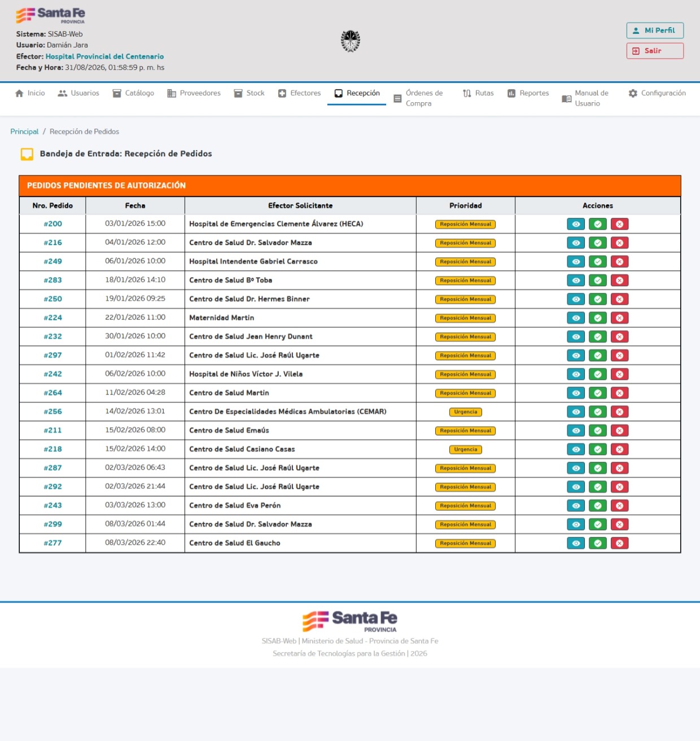Open order number #277 link

[x=53, y=543]
